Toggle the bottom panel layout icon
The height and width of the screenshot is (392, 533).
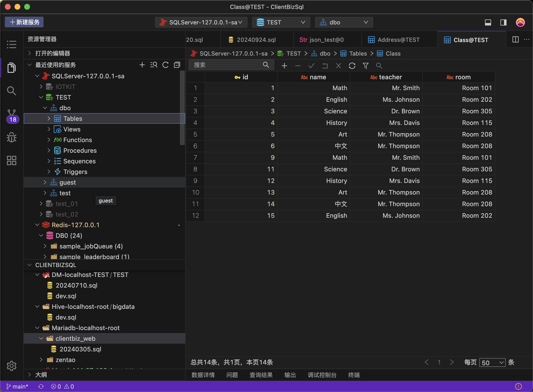488,22
